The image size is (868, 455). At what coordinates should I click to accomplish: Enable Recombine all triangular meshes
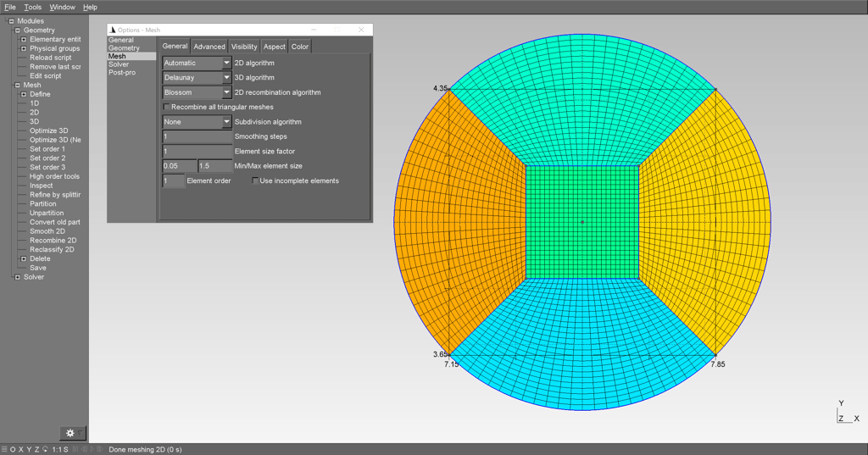pos(166,108)
